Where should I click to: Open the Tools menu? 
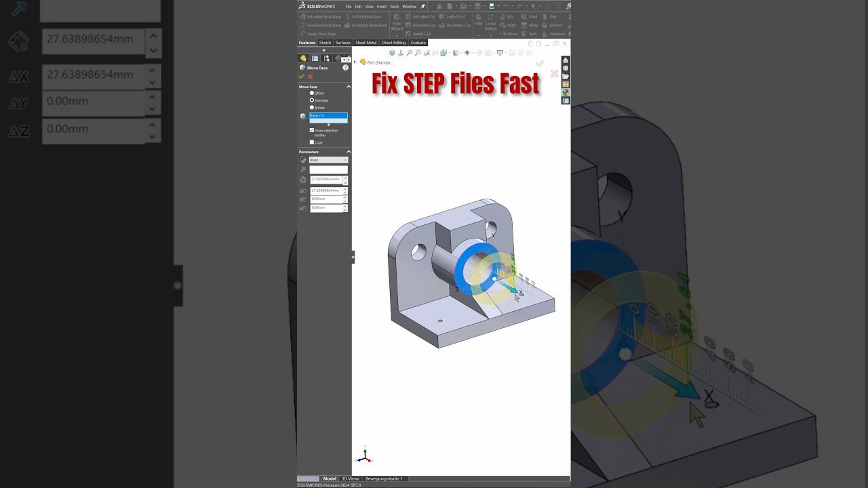click(x=395, y=6)
